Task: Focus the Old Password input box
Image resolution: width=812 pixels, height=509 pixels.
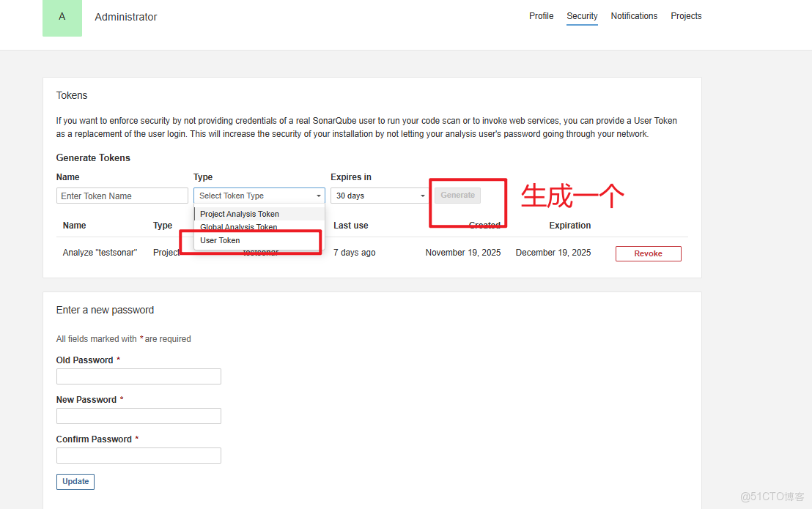Action: pos(139,376)
